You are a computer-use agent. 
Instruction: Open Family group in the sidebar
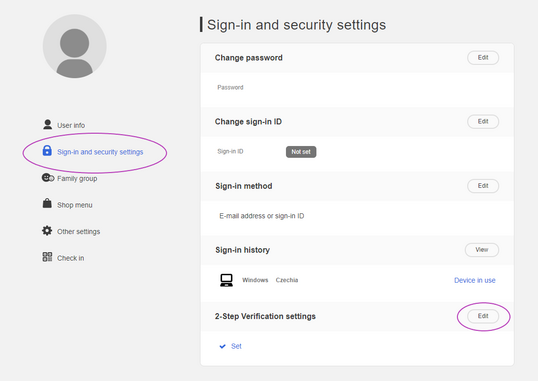pos(77,178)
